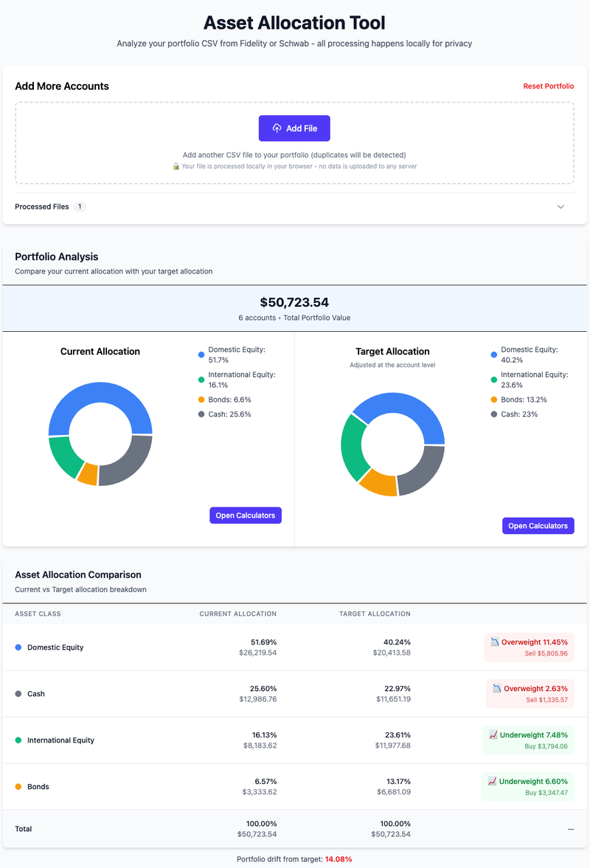Click Sell $5,805.96 in the Domestic Equity row
The width and height of the screenshot is (590, 868).
pyautogui.click(x=546, y=653)
